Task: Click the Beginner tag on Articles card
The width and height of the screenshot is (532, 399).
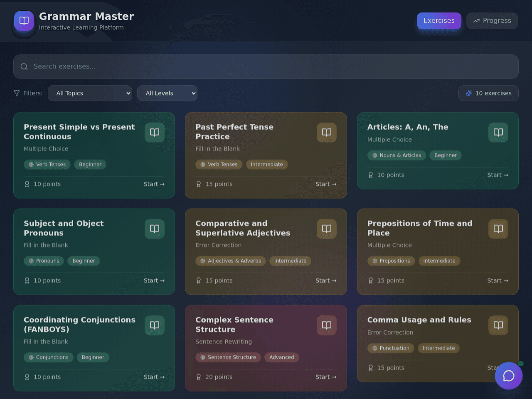Action: pyautogui.click(x=446, y=155)
